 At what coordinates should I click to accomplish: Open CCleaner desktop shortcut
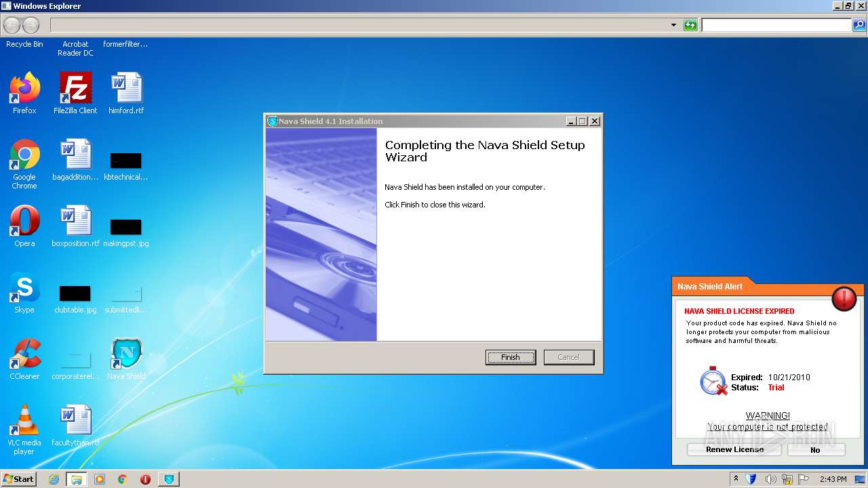(x=24, y=359)
